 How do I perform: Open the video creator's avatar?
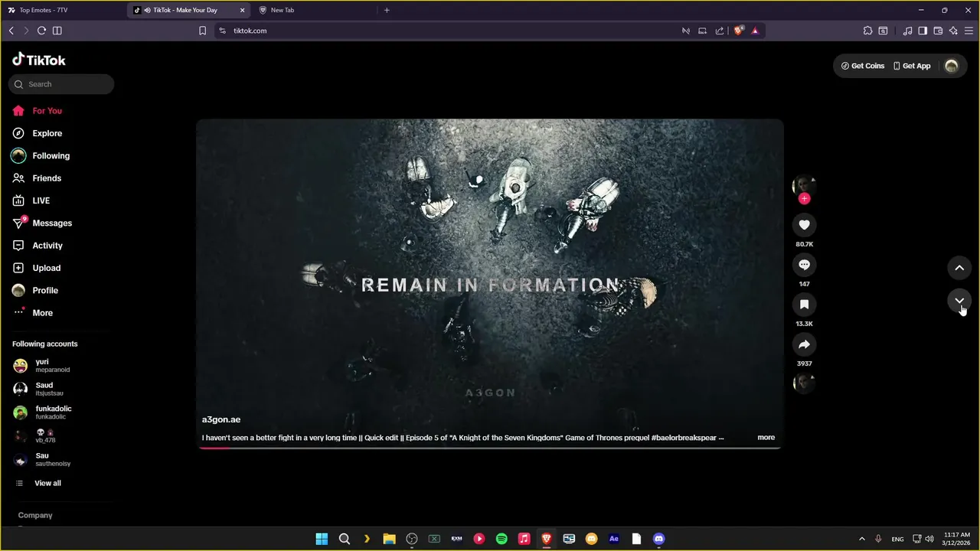pyautogui.click(x=804, y=185)
